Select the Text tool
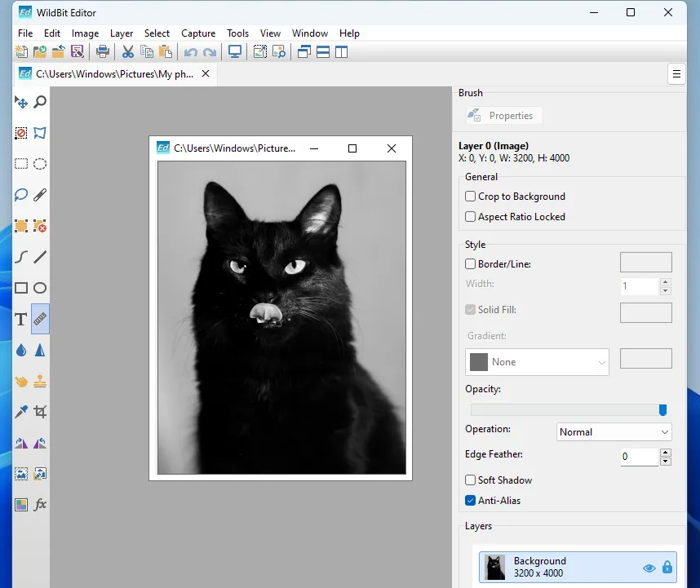Screen dimensions: 700x588 point(20,319)
